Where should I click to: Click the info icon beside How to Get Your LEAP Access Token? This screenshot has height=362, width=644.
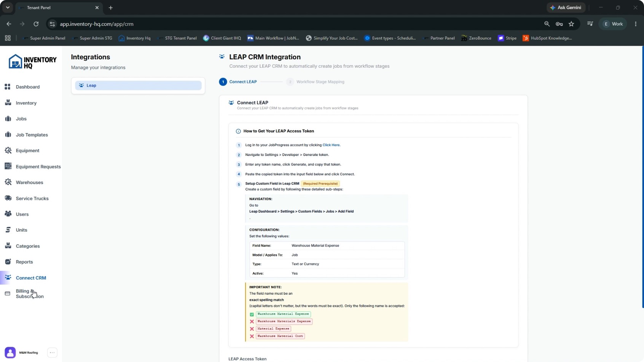click(238, 131)
